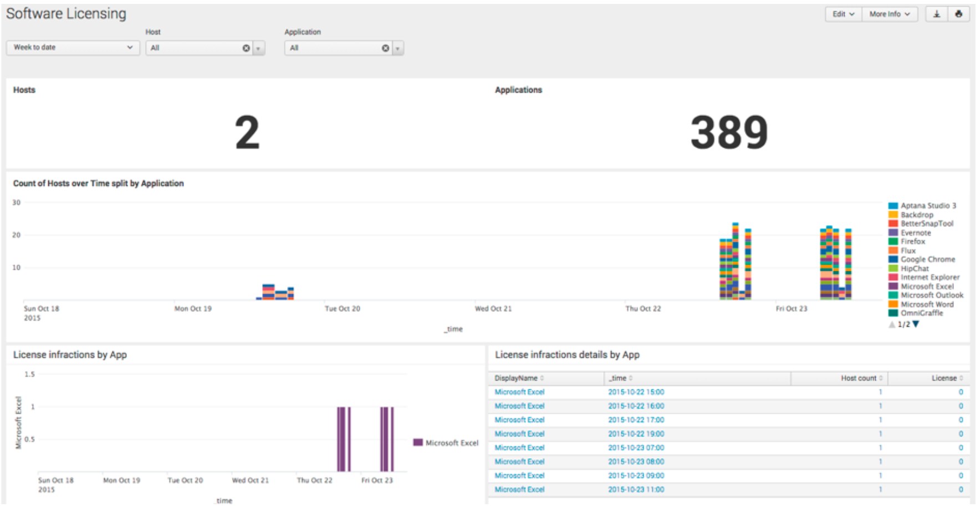Click the 2015-10-23 09:00 time cell
Image resolution: width=980 pixels, height=507 pixels.
[x=636, y=475]
